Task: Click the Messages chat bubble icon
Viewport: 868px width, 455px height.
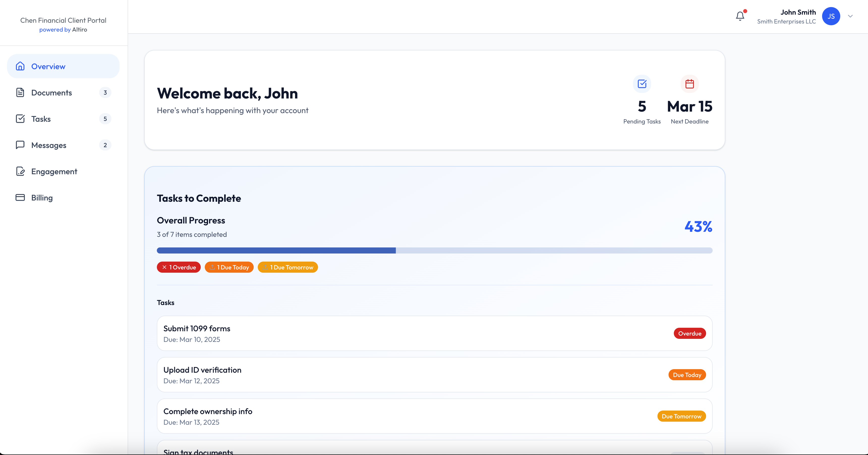Action: (x=20, y=145)
